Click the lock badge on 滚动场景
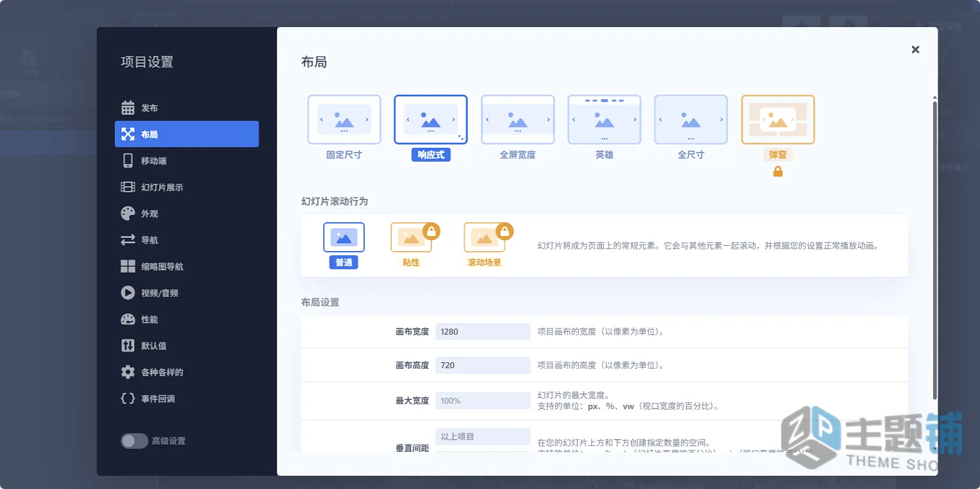 click(505, 231)
